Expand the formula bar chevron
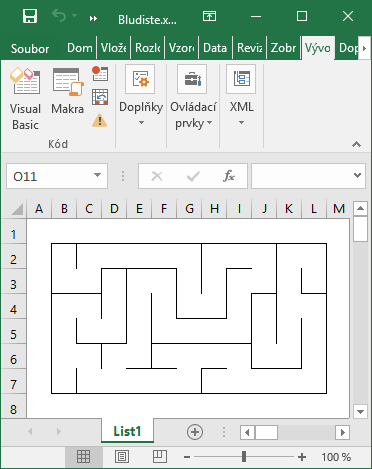 pyautogui.click(x=357, y=175)
